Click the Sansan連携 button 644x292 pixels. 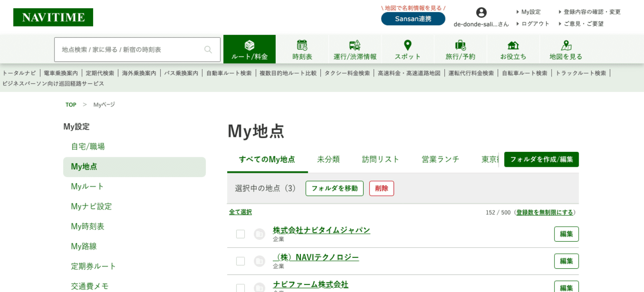point(413,19)
